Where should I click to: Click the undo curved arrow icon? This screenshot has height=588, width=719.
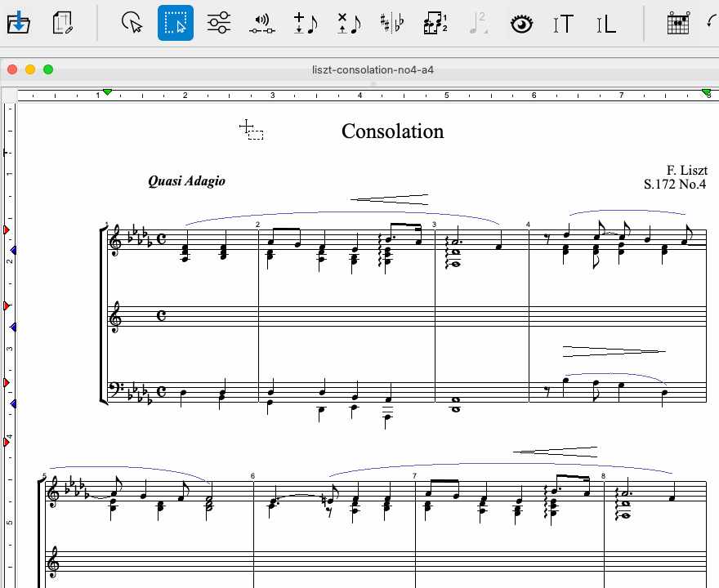(x=712, y=22)
